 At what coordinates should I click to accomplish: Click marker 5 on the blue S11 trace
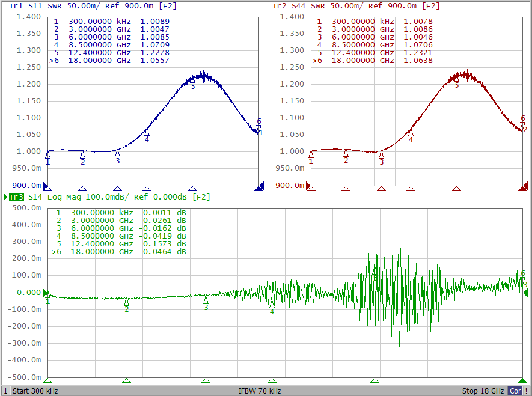tap(193, 81)
